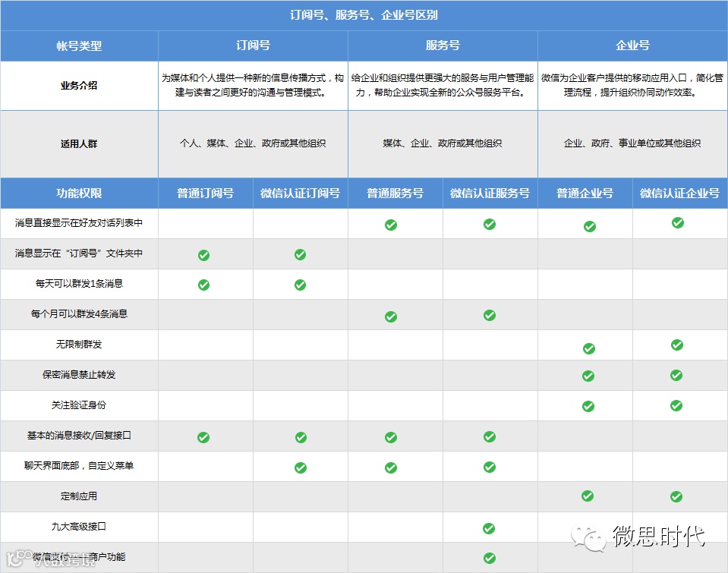728x573 pixels.
Task: Click the 保密消息禁止转发 row label
Action: coord(79,374)
